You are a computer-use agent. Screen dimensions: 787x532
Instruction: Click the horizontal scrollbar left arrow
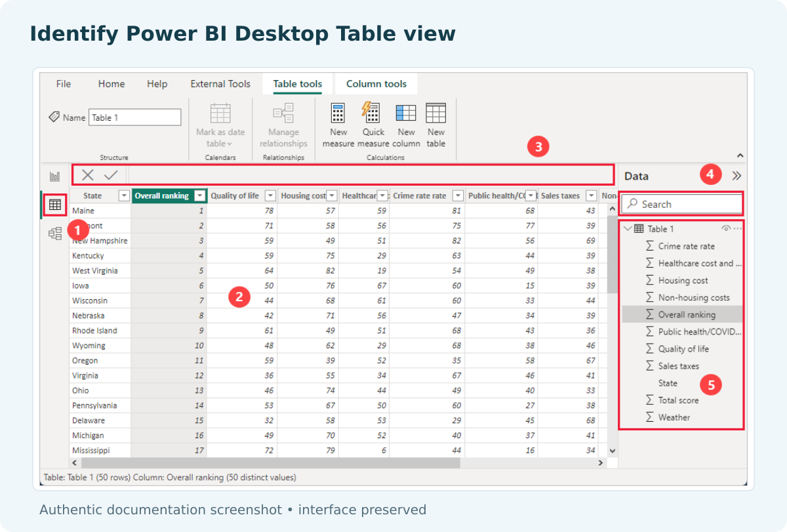75,462
